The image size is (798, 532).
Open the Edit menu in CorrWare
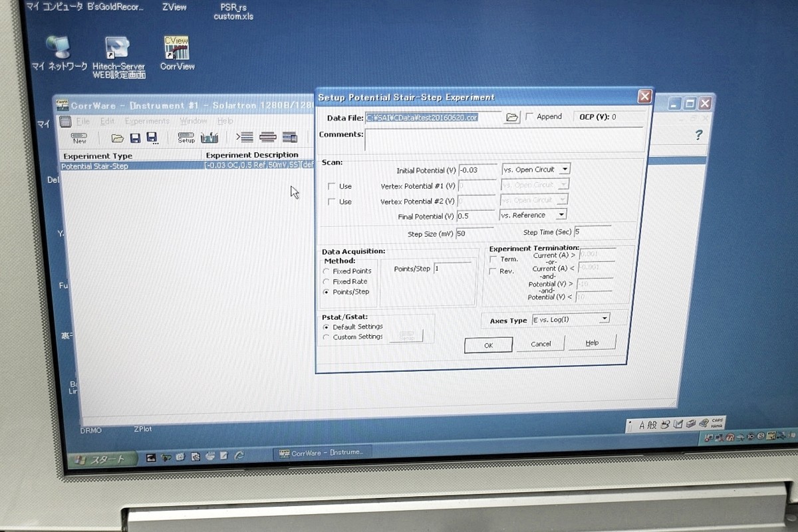107,122
